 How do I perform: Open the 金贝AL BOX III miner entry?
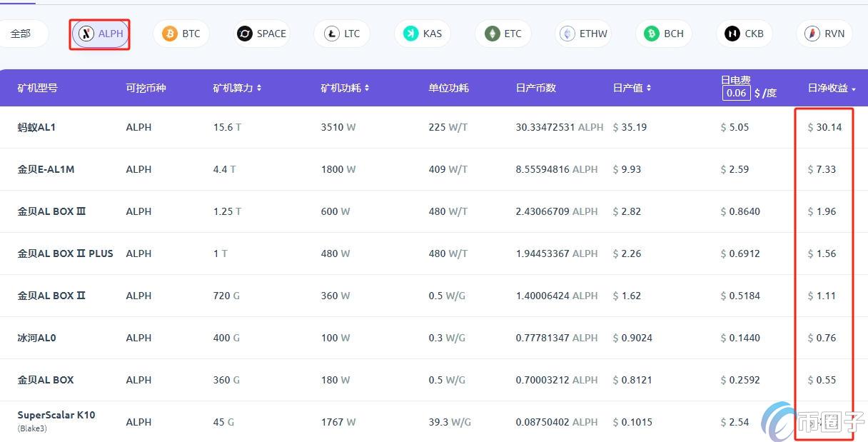[51, 211]
